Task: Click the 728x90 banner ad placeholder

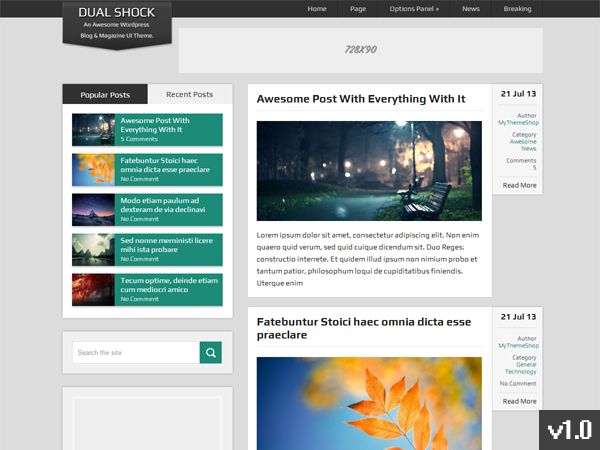Action: (x=360, y=50)
